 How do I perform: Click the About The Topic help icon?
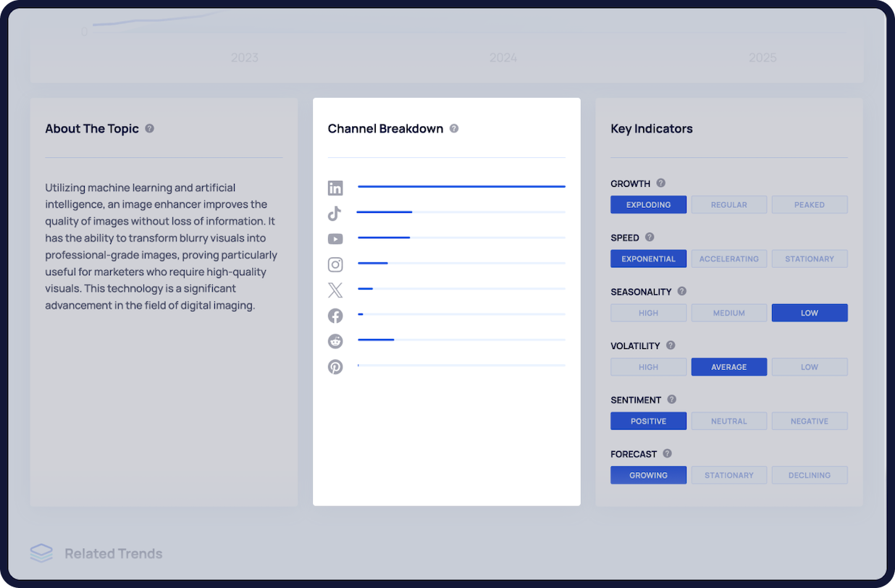pyautogui.click(x=149, y=128)
